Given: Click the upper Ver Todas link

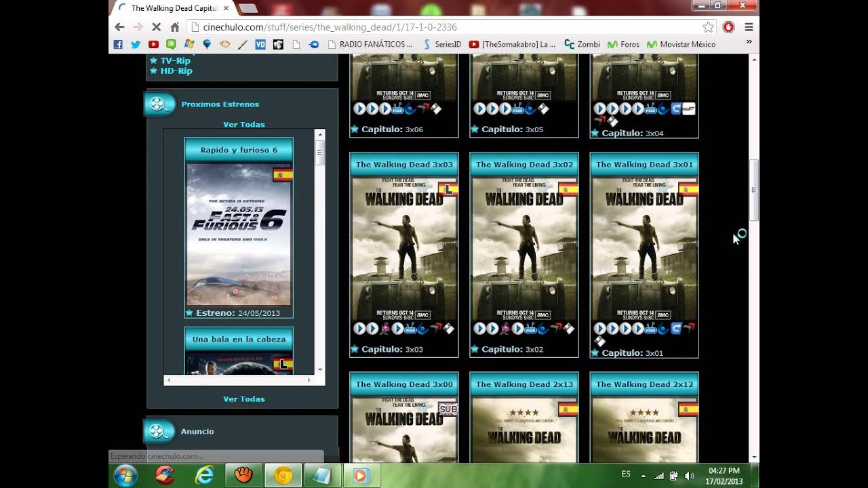Looking at the screenshot, I should [244, 124].
